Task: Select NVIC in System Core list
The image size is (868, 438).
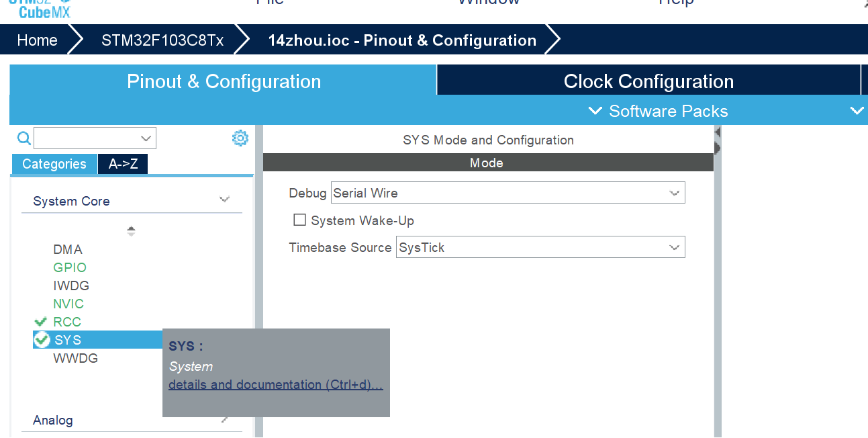Action: pyautogui.click(x=68, y=304)
